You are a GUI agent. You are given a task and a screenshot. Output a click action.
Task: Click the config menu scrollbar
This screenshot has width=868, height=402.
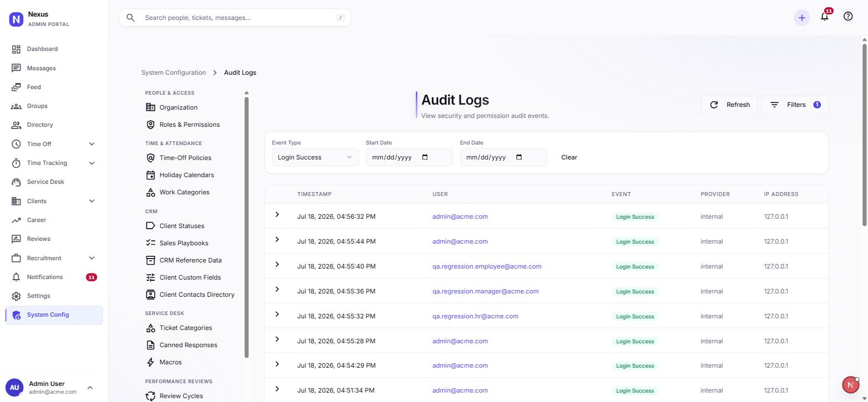[246, 227]
